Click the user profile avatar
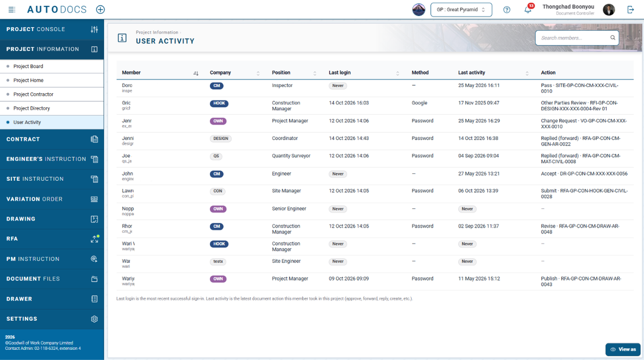 click(609, 10)
